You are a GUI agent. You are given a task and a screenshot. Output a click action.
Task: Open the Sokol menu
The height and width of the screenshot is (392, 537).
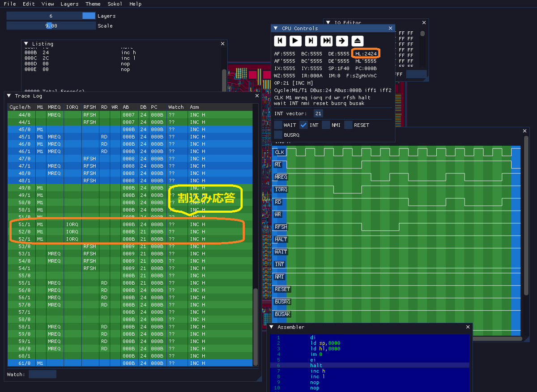115,4
